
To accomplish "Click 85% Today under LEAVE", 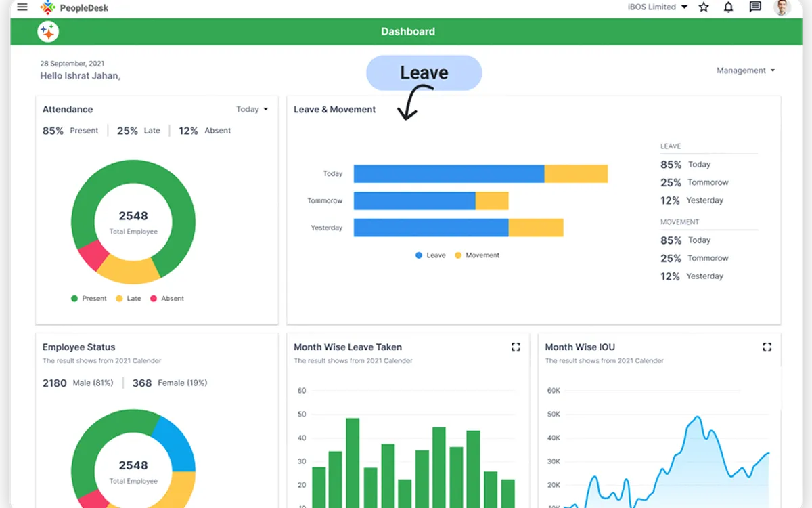I will pyautogui.click(x=685, y=165).
